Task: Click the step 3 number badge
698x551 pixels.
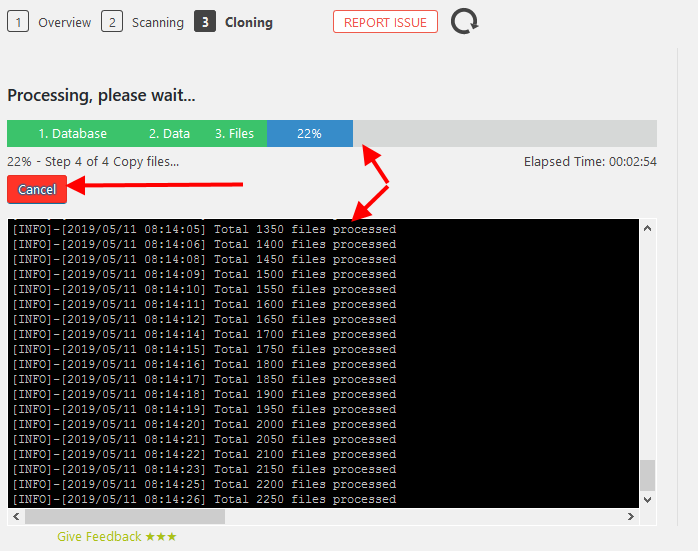Action: [x=205, y=22]
